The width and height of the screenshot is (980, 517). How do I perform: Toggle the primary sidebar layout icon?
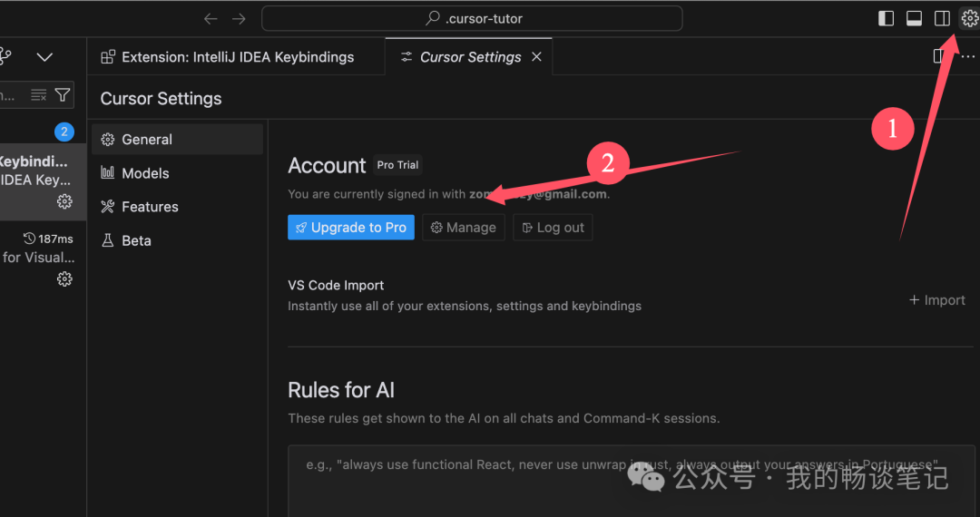click(x=886, y=19)
